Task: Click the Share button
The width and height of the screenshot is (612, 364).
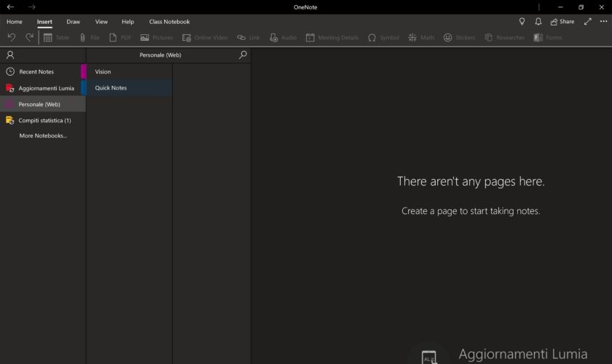Action: click(x=562, y=22)
